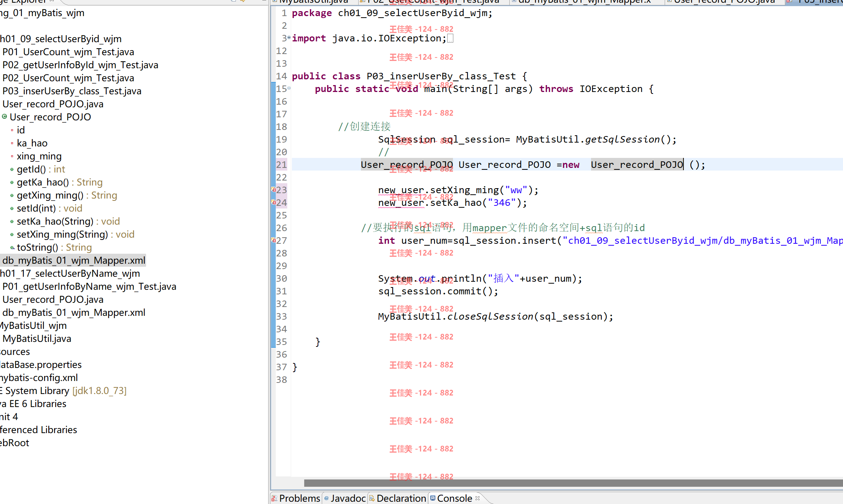Select Java EE 6 Libraries node

pos(33,404)
